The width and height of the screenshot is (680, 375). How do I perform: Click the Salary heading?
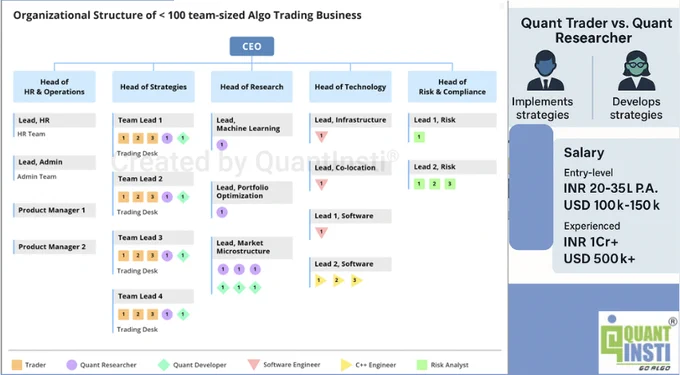tap(584, 153)
